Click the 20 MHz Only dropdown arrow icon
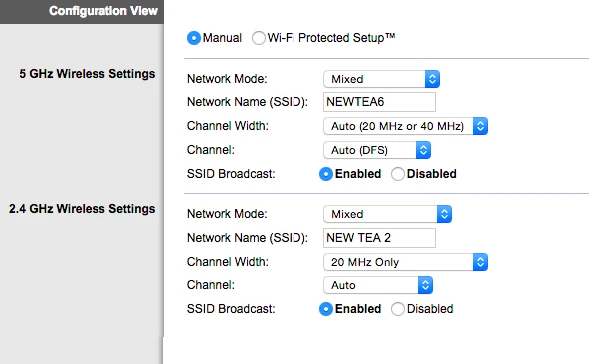589x364 pixels. [x=480, y=262]
